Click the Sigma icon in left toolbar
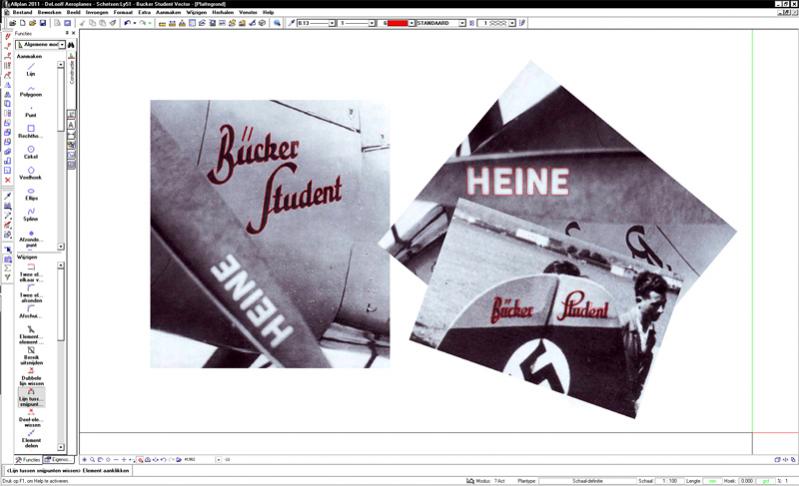799x486 pixels. pos(8,268)
